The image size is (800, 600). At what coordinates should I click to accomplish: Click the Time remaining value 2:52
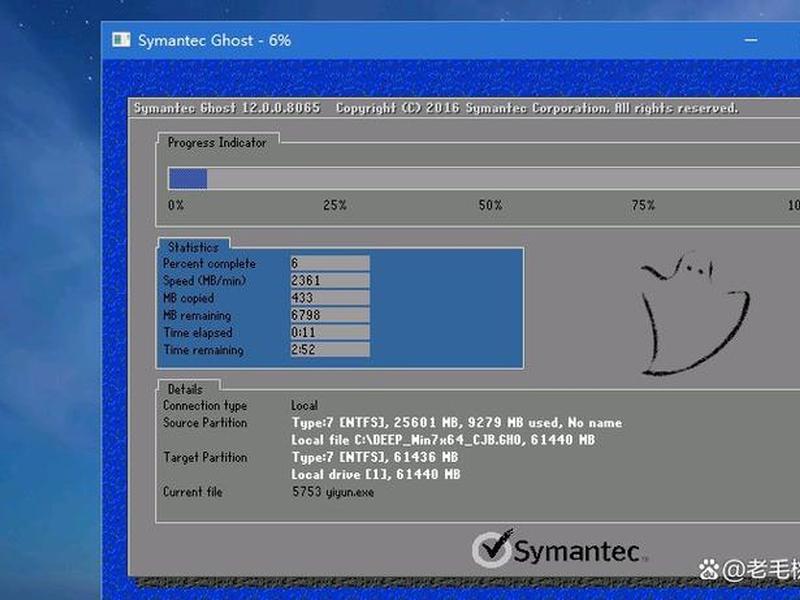[x=330, y=349]
